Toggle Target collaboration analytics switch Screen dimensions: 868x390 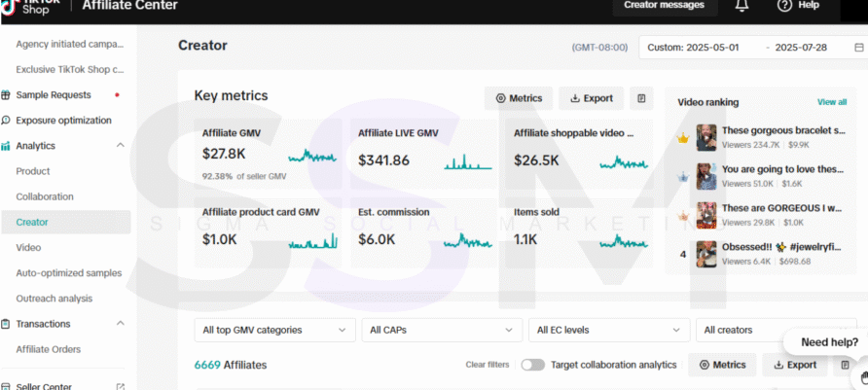(532, 365)
